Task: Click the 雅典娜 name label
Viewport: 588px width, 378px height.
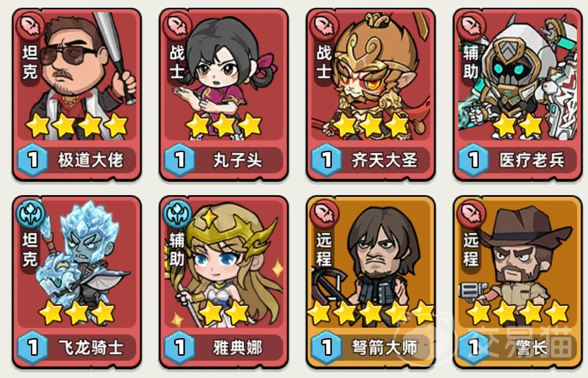Action: point(237,348)
